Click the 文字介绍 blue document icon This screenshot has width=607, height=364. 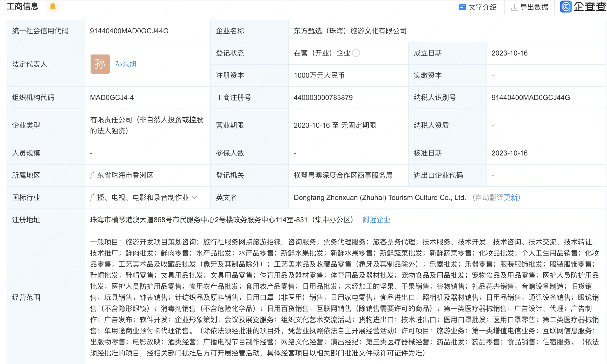462,7
